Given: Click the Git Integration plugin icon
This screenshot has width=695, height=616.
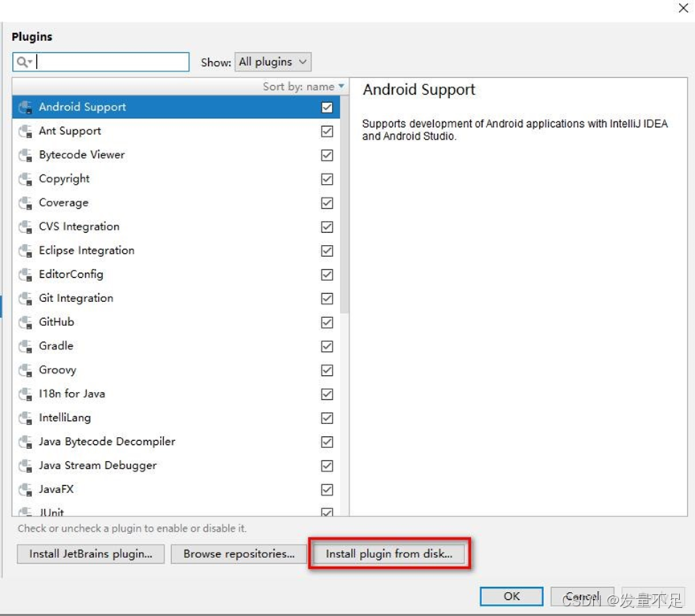Looking at the screenshot, I should [25, 299].
